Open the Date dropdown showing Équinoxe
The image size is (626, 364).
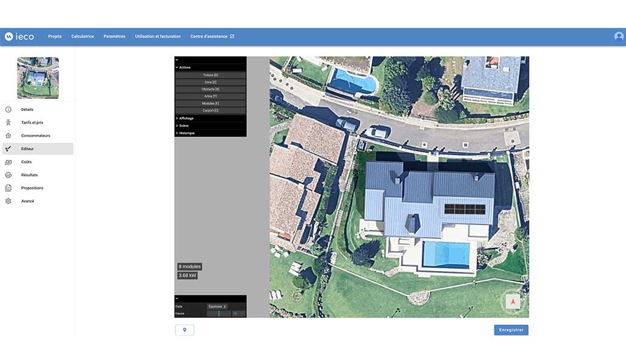[x=217, y=306]
